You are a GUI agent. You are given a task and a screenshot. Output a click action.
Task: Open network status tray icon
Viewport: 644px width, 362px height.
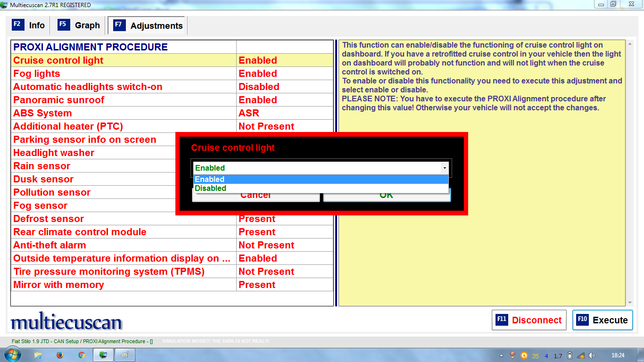581,355
